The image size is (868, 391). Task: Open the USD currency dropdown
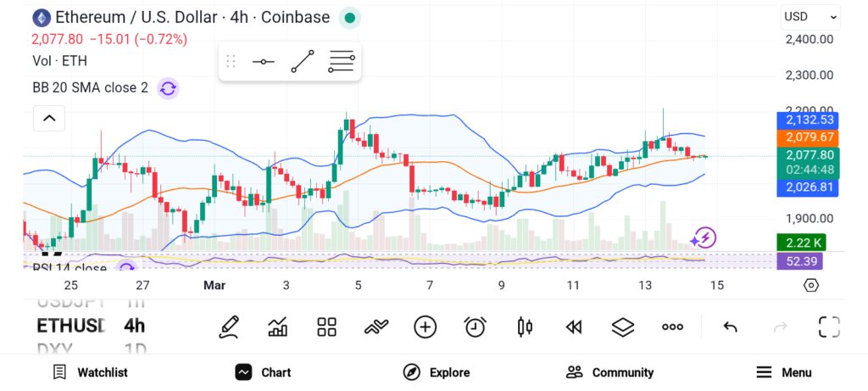click(x=810, y=16)
